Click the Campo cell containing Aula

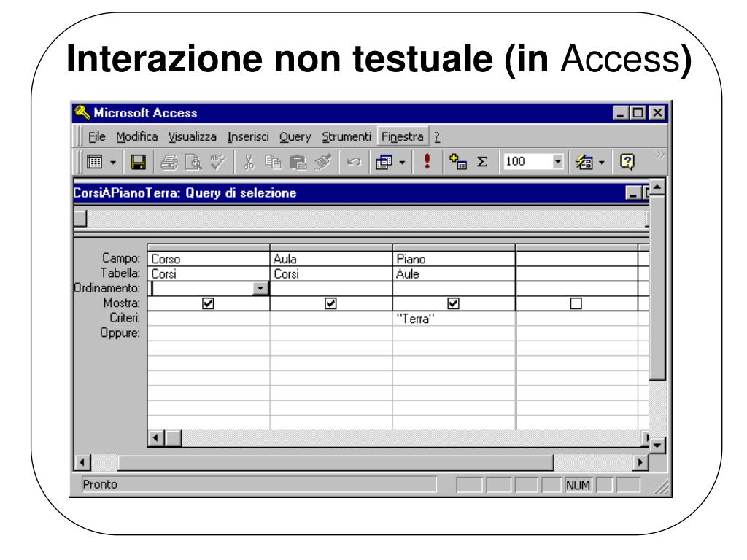[x=331, y=259]
